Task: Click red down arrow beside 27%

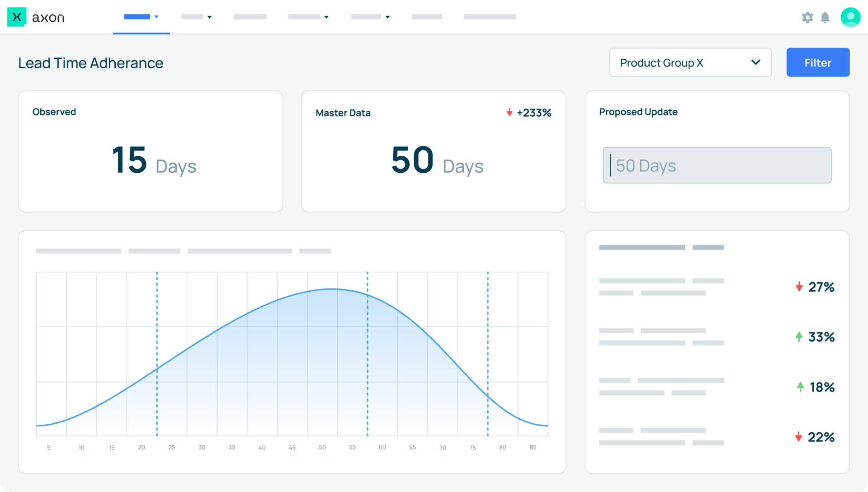Action: click(799, 287)
